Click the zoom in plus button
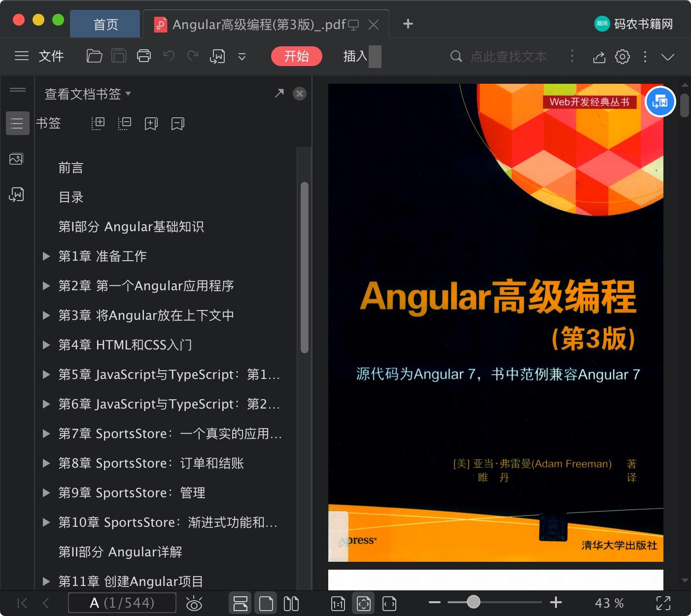691x616 pixels. coord(556,602)
